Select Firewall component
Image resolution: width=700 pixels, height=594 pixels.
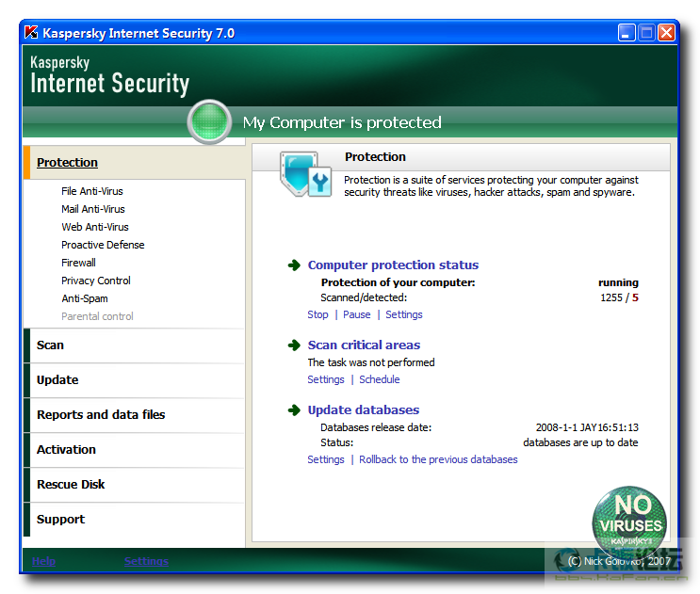click(x=78, y=263)
